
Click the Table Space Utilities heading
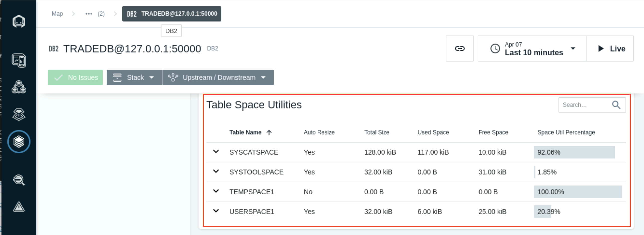pos(254,105)
